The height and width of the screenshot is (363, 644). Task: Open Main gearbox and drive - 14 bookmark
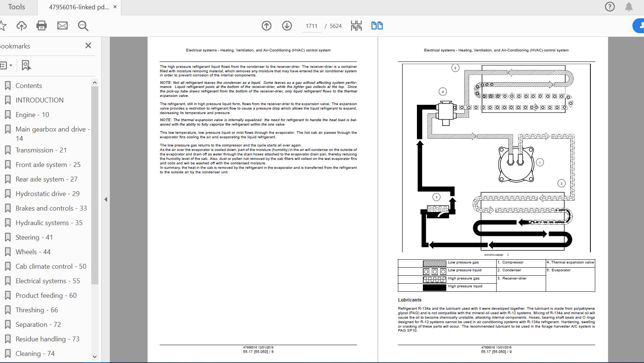(52, 134)
